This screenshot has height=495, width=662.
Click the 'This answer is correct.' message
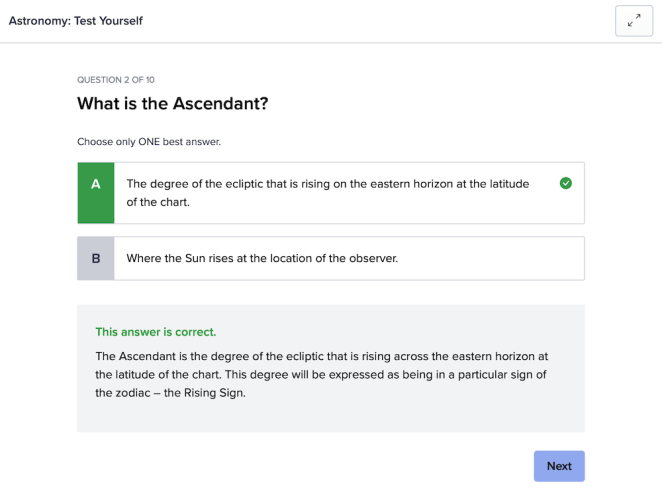155,331
